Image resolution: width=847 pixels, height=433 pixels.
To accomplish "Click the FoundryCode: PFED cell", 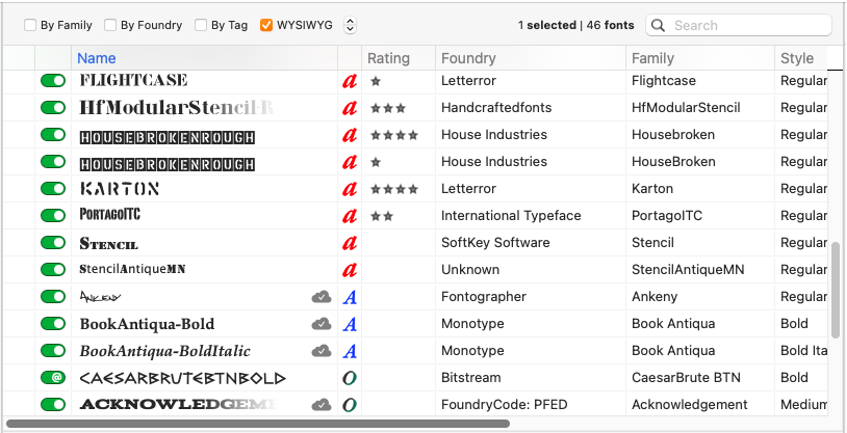I will (x=504, y=405).
